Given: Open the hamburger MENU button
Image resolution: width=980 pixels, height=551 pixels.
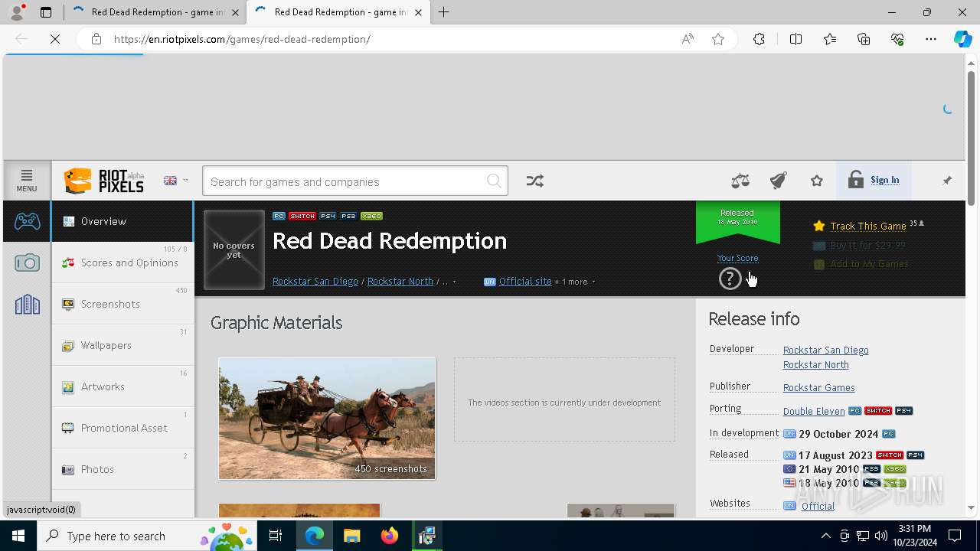Looking at the screenshot, I should click(27, 181).
